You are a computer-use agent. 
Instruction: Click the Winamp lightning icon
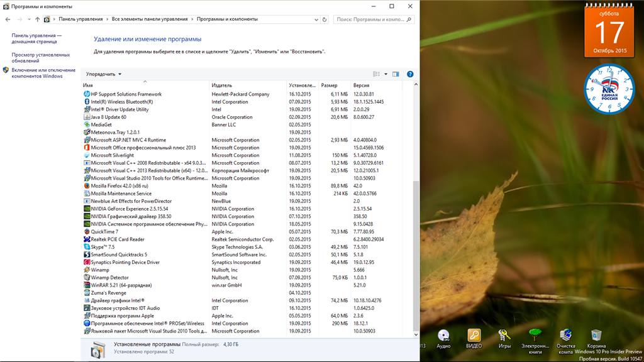[87, 270]
